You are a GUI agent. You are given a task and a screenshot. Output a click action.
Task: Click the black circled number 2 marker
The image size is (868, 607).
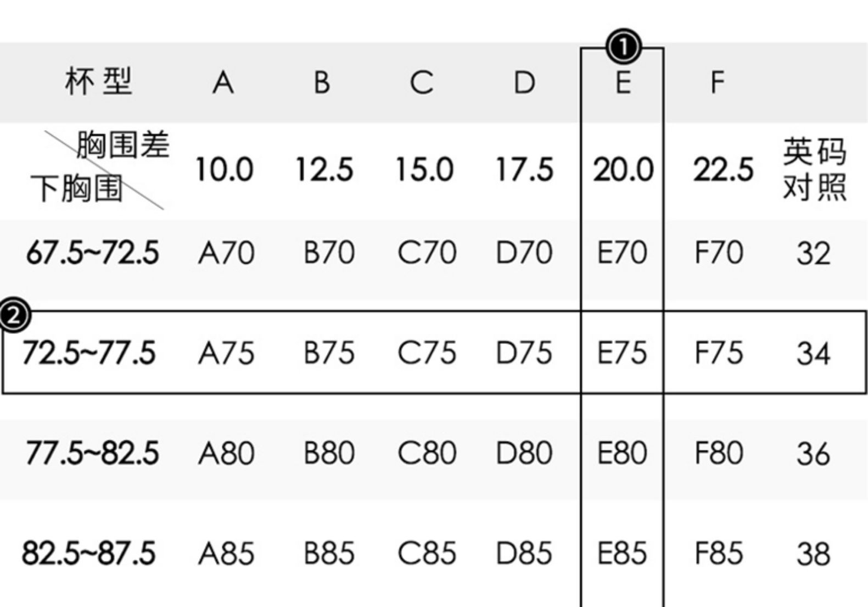click(x=13, y=316)
